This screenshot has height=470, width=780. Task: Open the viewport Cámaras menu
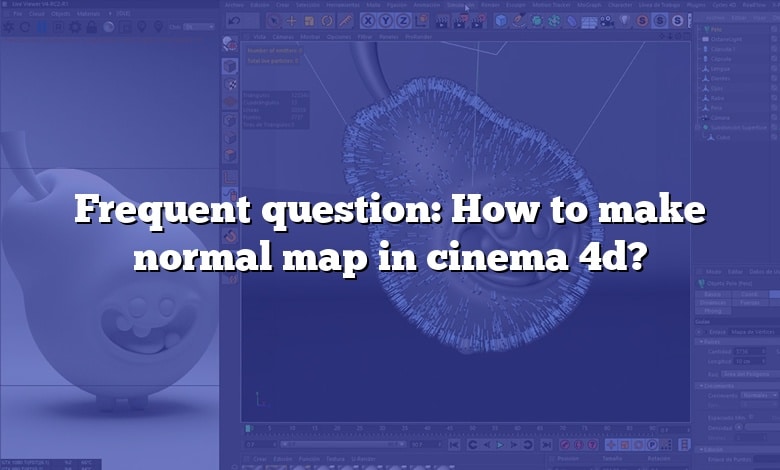pos(283,37)
